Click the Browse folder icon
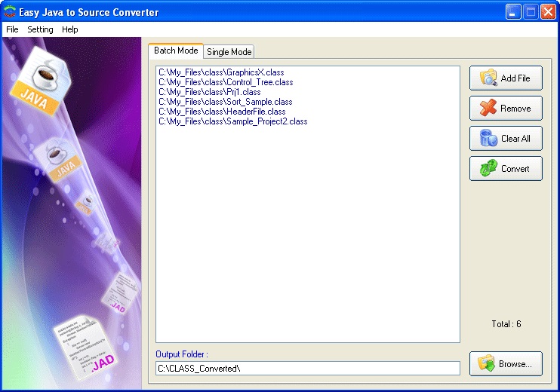The width and height of the screenshot is (560, 392). (487, 363)
